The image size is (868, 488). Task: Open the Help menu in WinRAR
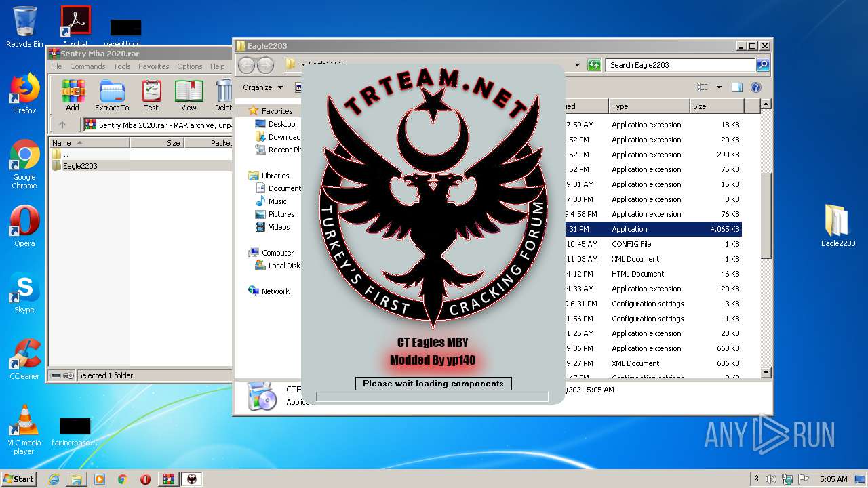[x=218, y=66]
